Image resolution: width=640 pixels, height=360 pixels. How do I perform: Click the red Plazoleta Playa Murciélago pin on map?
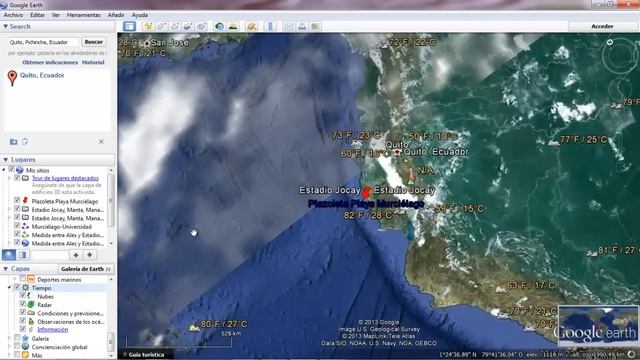pyautogui.click(x=367, y=192)
